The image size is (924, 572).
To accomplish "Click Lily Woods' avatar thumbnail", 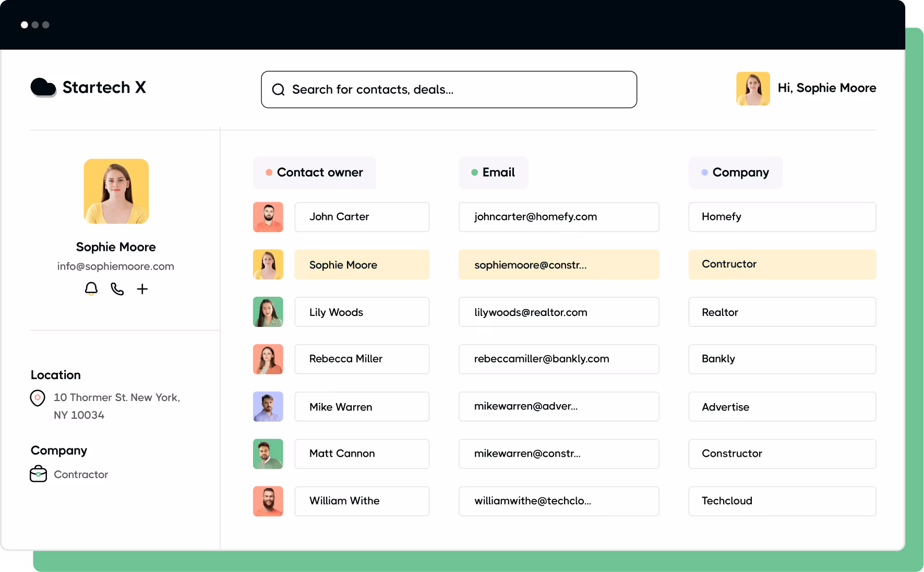I will (268, 312).
